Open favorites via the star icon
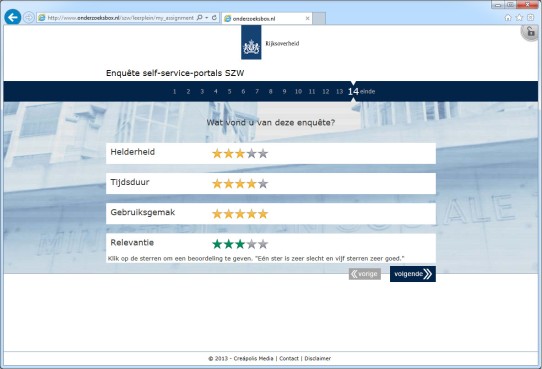Viewport: 542px width, 369px height. (x=519, y=18)
